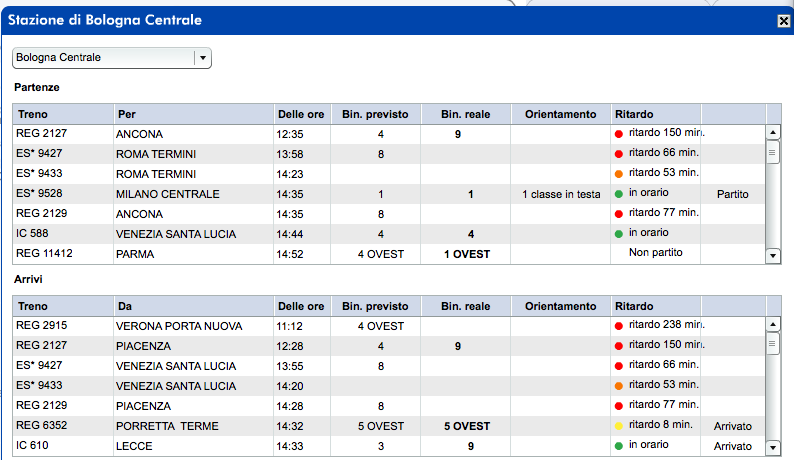Image resolution: width=794 pixels, height=460 pixels.
Task: Click the station name field showing Bologna Centrale
Action: click(x=102, y=58)
